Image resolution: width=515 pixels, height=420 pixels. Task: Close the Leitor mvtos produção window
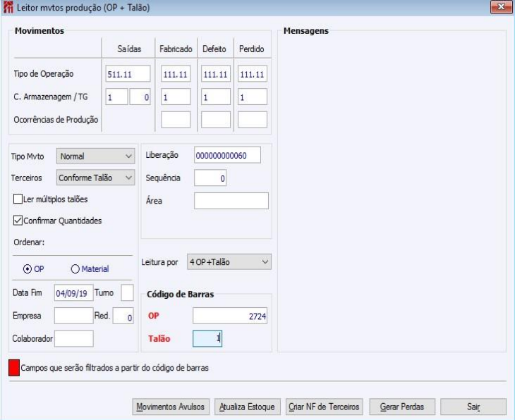(x=501, y=7)
